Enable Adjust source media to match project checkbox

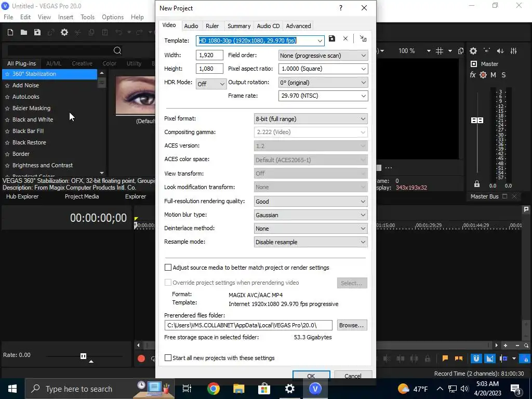coord(168,268)
